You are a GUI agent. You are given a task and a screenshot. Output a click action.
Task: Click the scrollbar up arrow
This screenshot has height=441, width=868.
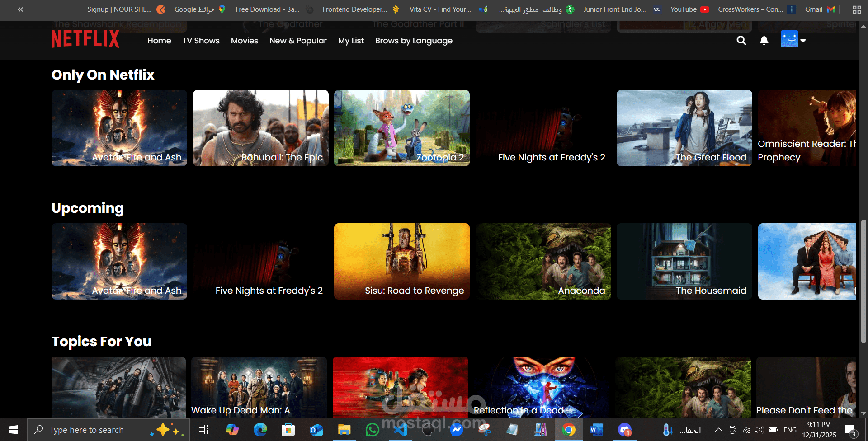(x=863, y=26)
